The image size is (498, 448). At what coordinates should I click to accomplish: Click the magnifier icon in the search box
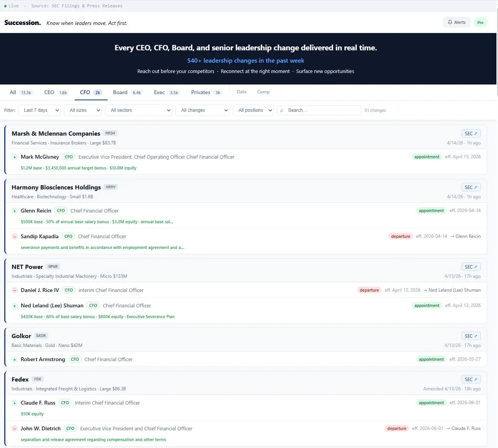click(x=282, y=111)
